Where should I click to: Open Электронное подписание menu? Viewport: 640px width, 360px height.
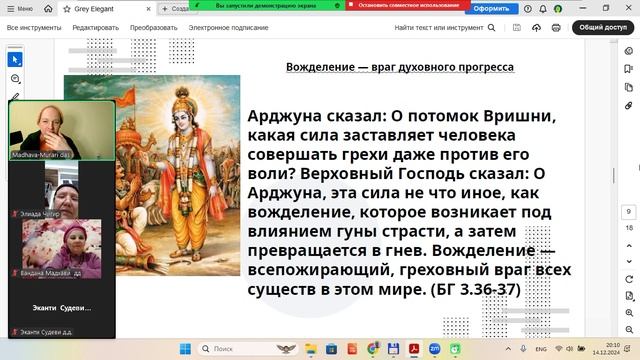coord(228,28)
